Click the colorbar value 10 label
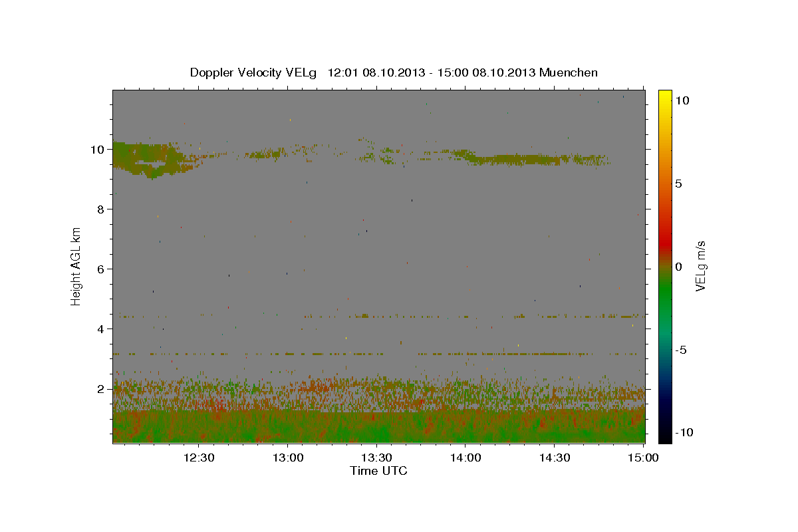The height and width of the screenshot is (532, 798). click(682, 100)
